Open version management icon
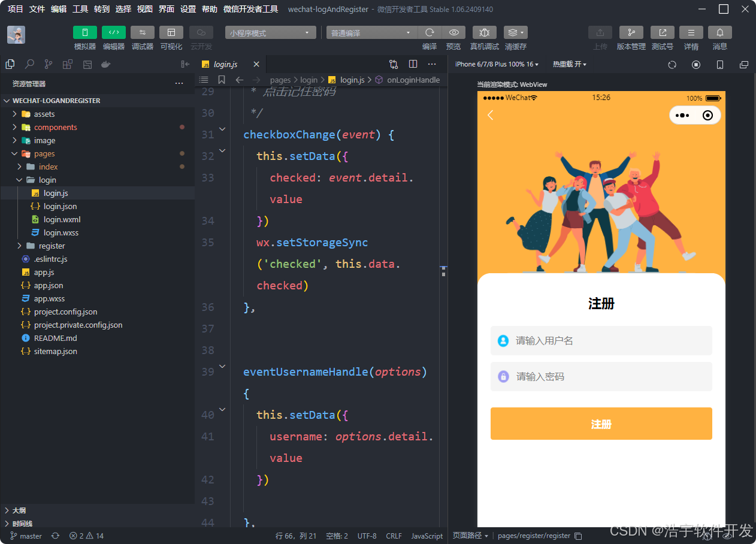756x544 pixels. [x=631, y=32]
